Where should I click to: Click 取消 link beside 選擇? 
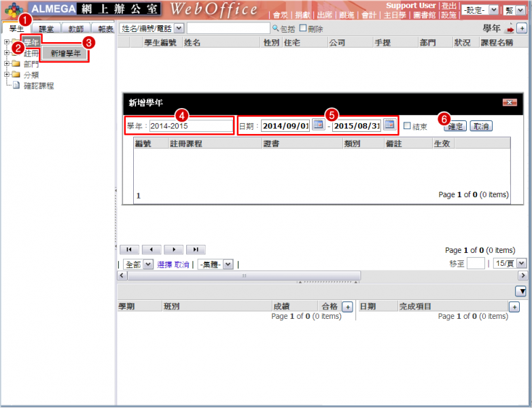tap(182, 265)
